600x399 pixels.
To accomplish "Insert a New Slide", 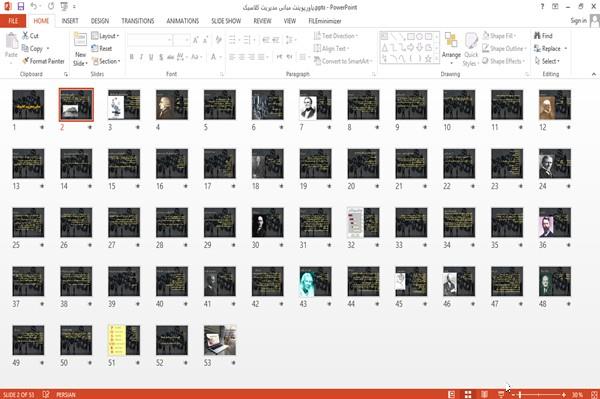I will (80, 50).
